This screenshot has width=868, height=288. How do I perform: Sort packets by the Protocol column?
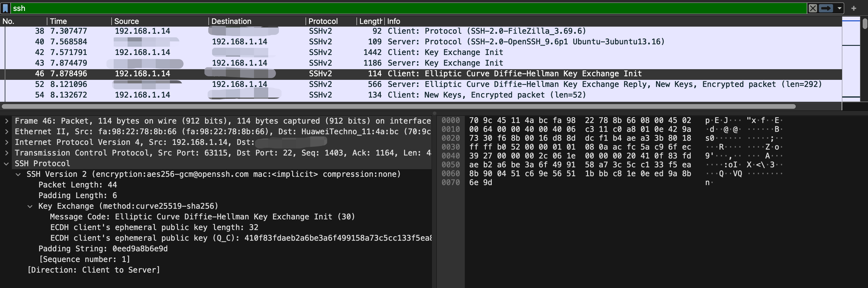331,21
